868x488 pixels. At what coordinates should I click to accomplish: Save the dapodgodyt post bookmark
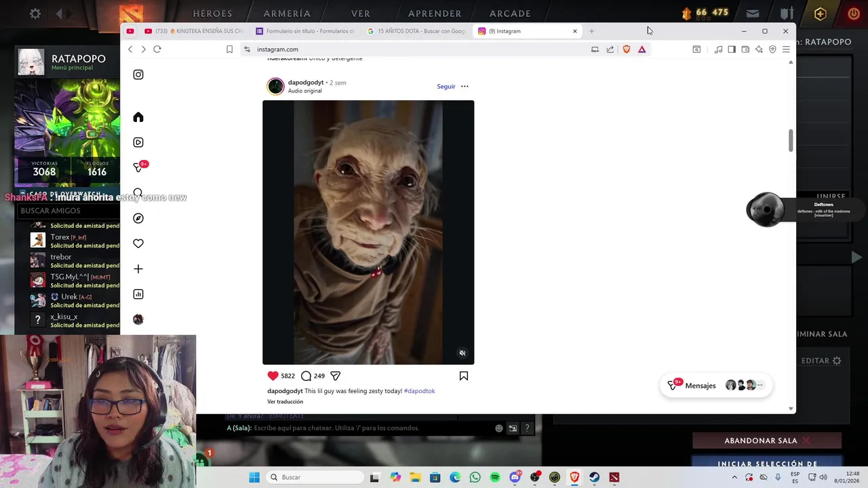point(464,375)
